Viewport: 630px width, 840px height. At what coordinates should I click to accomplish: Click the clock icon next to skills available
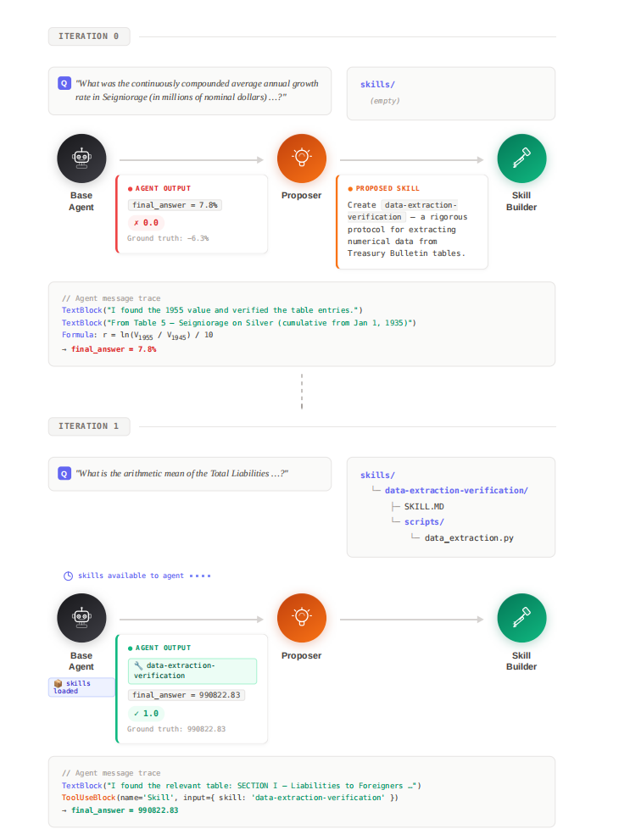69,576
